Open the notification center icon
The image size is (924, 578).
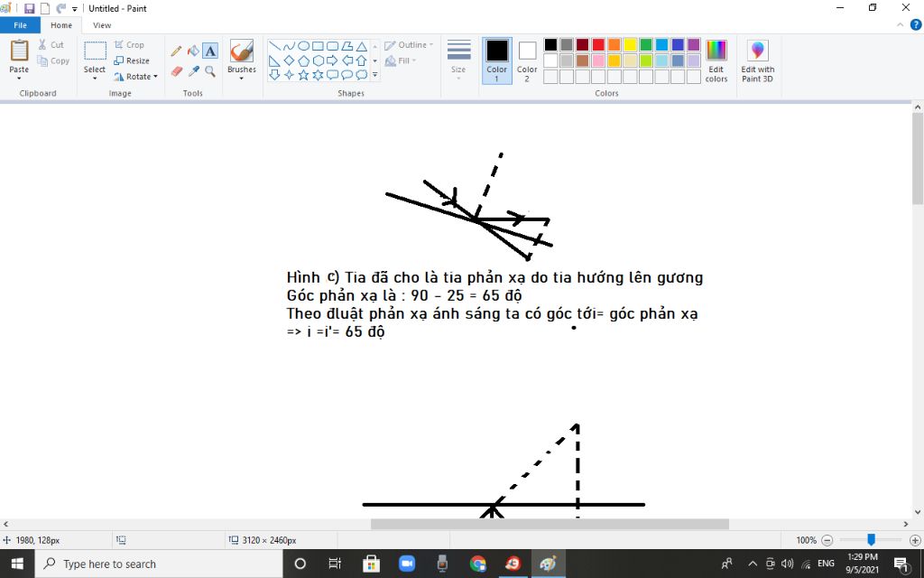point(901,564)
